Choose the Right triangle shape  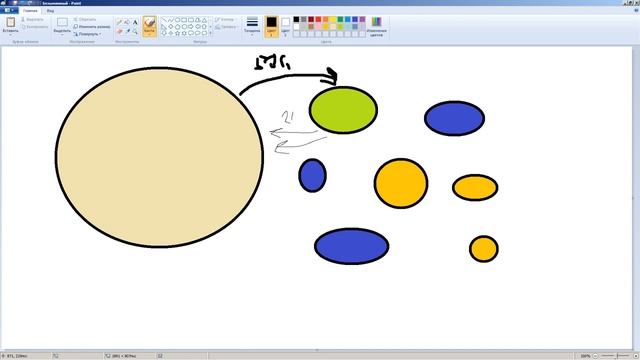(164, 27)
